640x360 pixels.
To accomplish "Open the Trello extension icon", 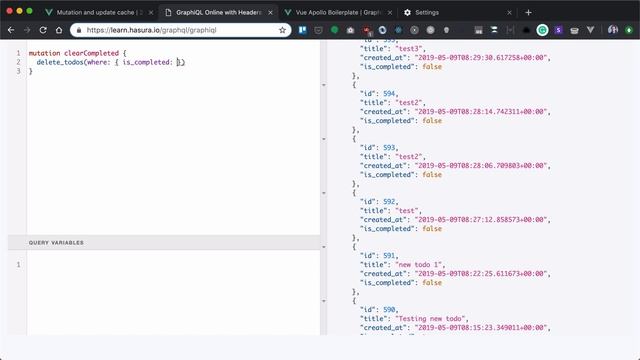I will click(x=302, y=30).
